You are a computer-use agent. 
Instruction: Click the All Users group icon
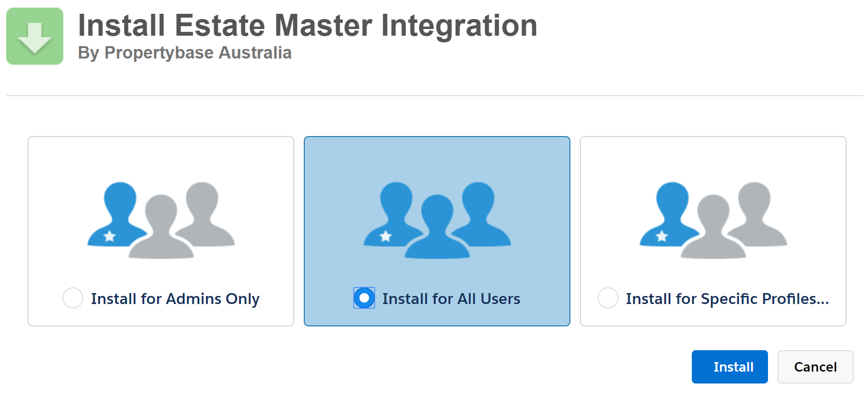437,220
